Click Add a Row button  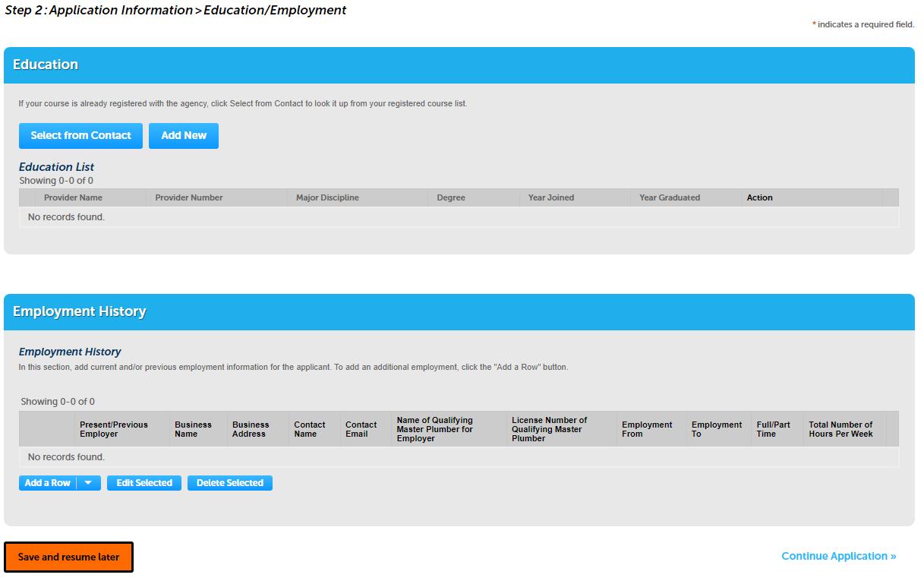pos(48,483)
